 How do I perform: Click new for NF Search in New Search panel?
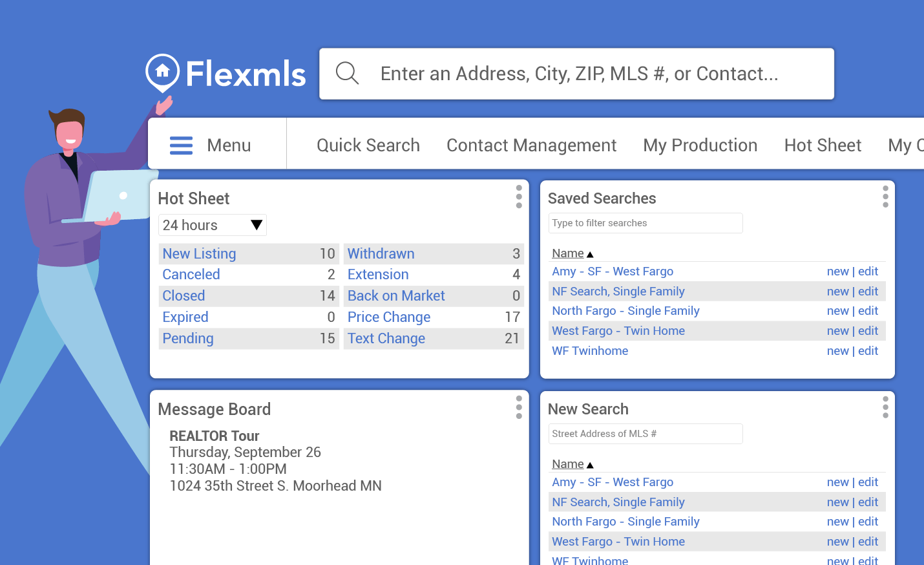tap(838, 502)
